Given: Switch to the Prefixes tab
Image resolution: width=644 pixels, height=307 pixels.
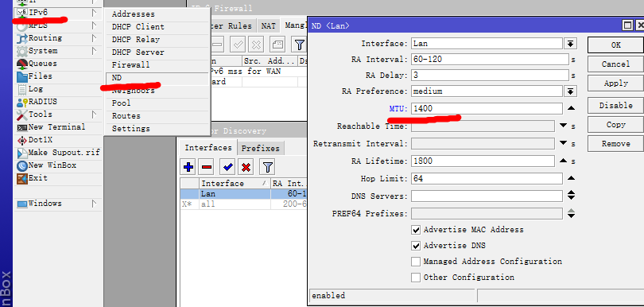Looking at the screenshot, I should click(261, 149).
